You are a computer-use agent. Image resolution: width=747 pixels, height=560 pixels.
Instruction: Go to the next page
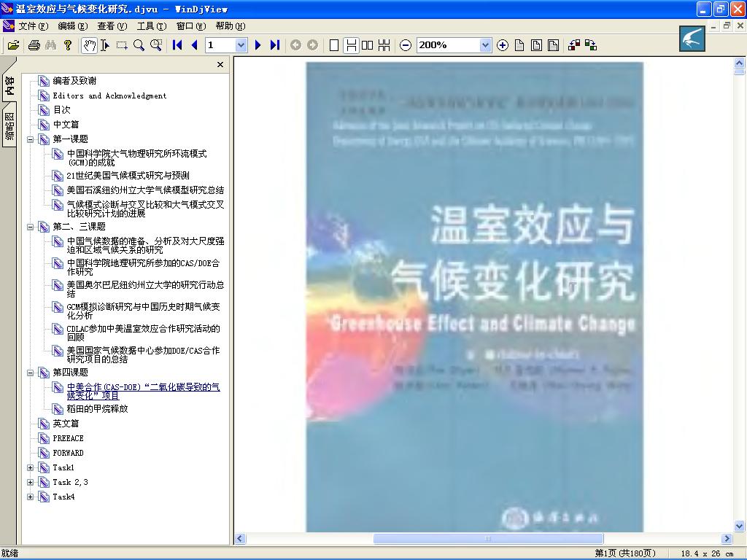(x=258, y=45)
